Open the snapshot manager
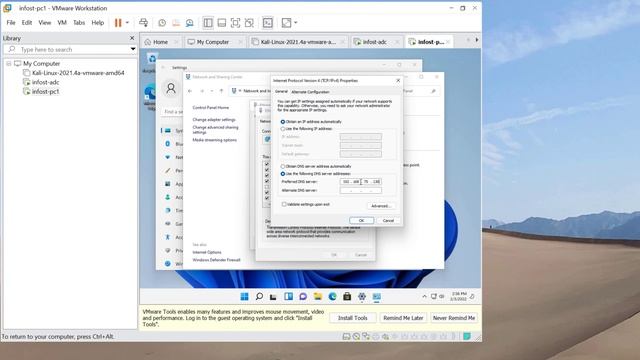 189,23
